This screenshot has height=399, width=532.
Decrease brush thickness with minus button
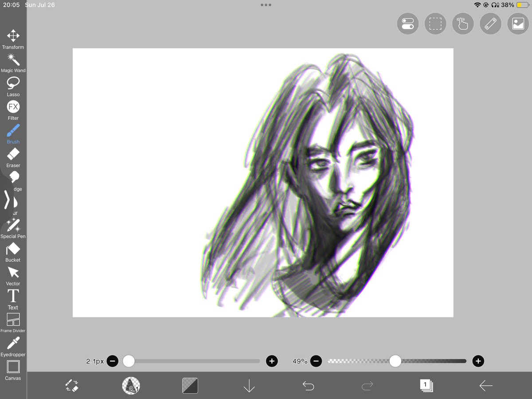(113, 361)
